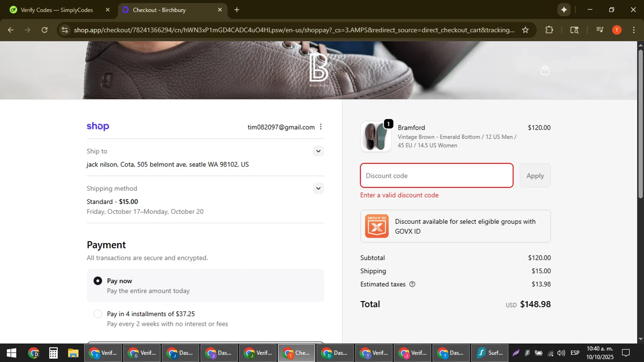Open the cart bag icon on banner
This screenshot has height=362, width=644.
coord(545,70)
